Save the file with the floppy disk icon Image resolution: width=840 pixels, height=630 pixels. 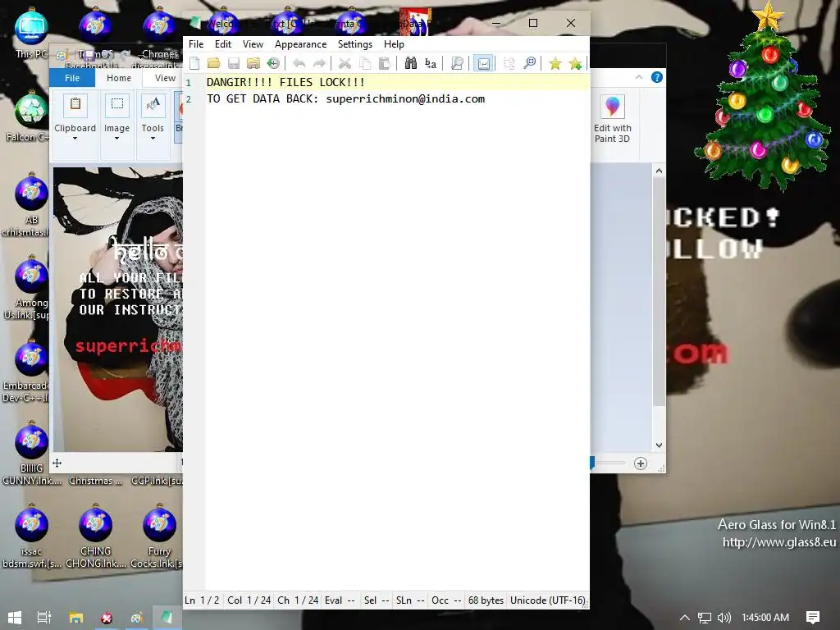234,63
